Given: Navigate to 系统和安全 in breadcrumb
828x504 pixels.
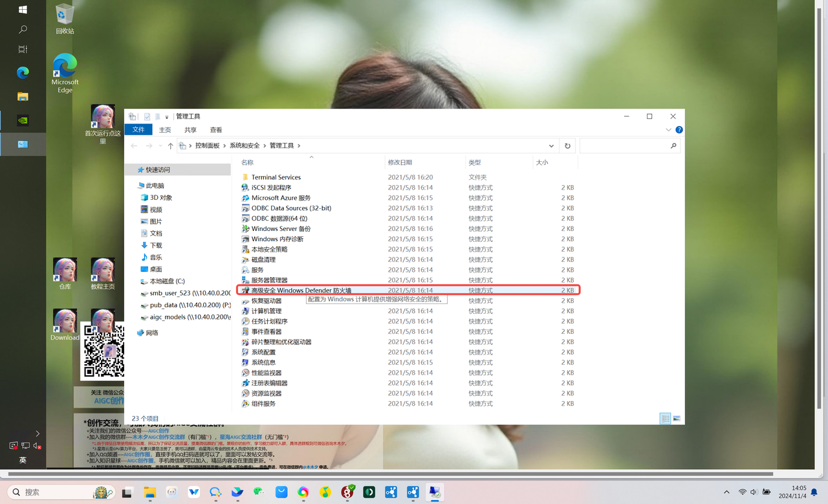Looking at the screenshot, I should [x=245, y=146].
